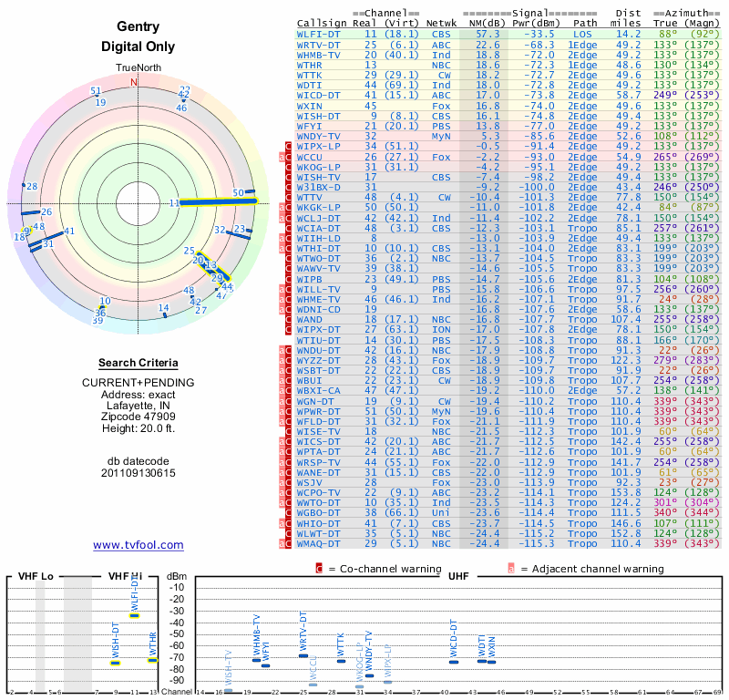
Task: Click the adjacent channel warning icon beside WCCU
Action: click(282, 157)
